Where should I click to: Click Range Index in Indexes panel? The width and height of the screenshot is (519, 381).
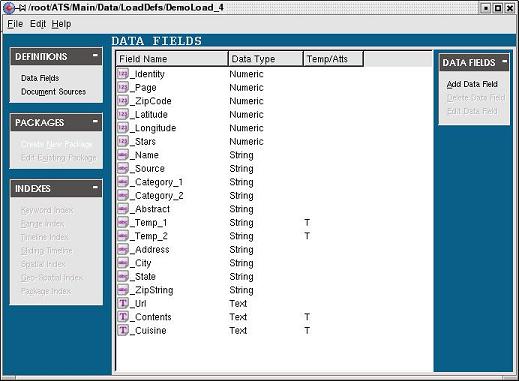pyautogui.click(x=42, y=224)
